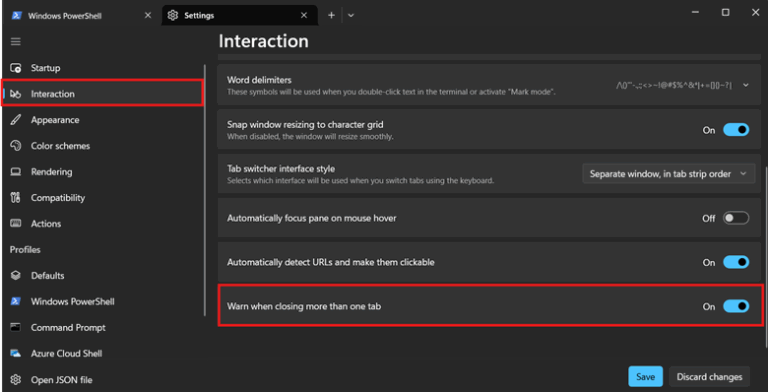Open the new tab profile dropdown arrow
This screenshot has height=392, width=768.
351,16
